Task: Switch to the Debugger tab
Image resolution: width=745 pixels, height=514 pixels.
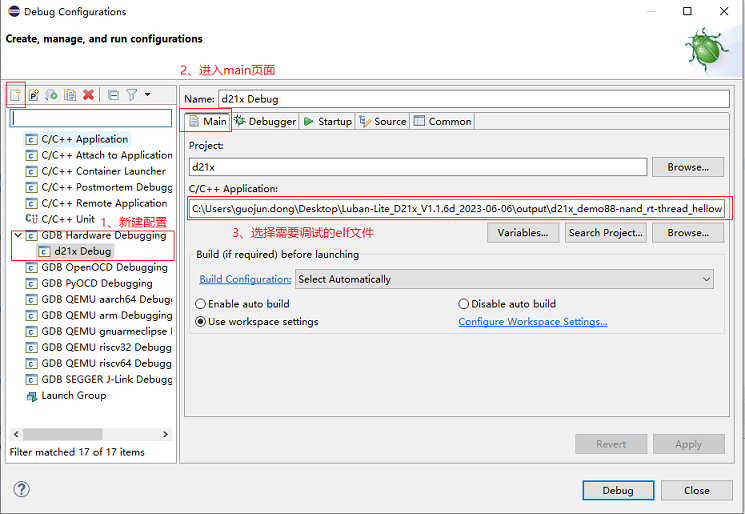Action: click(265, 121)
